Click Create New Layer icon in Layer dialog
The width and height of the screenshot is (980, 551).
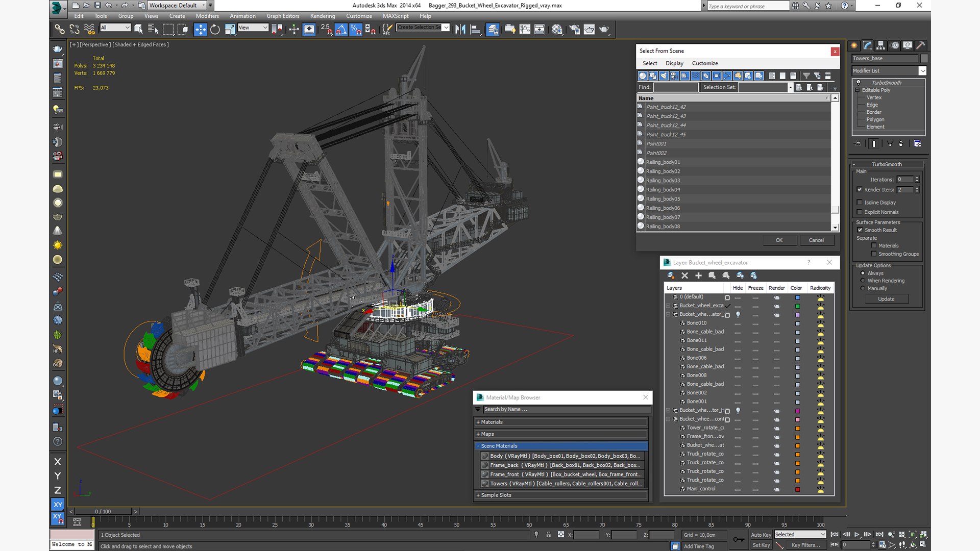[671, 275]
